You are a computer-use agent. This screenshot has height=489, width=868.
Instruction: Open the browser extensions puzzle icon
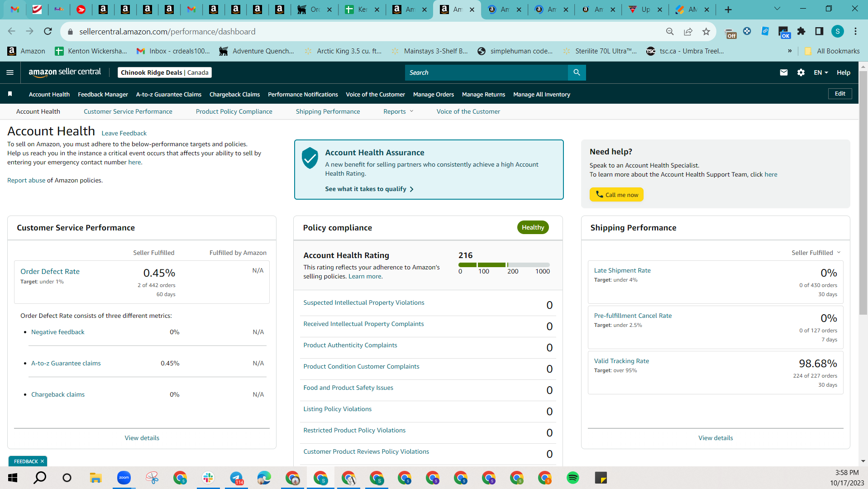pyautogui.click(x=801, y=31)
